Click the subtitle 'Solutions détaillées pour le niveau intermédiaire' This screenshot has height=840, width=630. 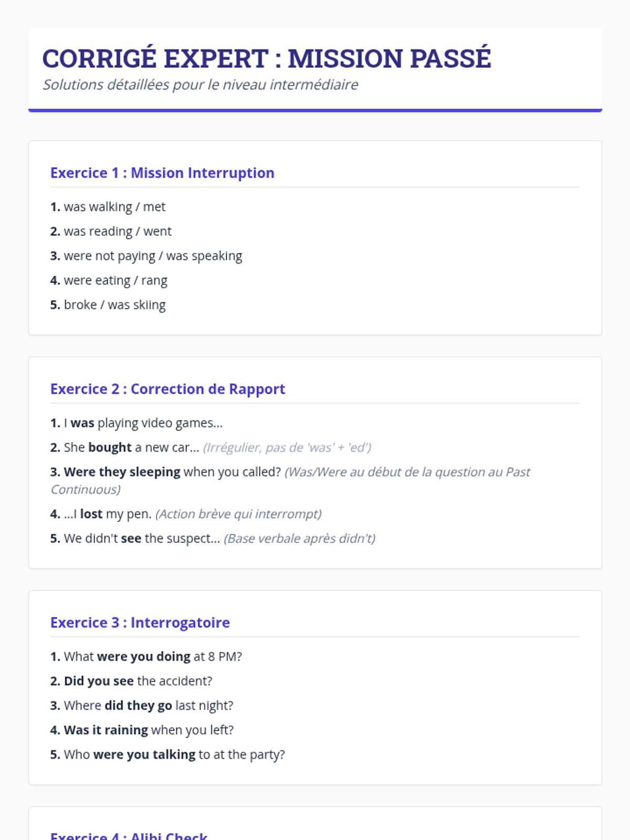click(200, 85)
